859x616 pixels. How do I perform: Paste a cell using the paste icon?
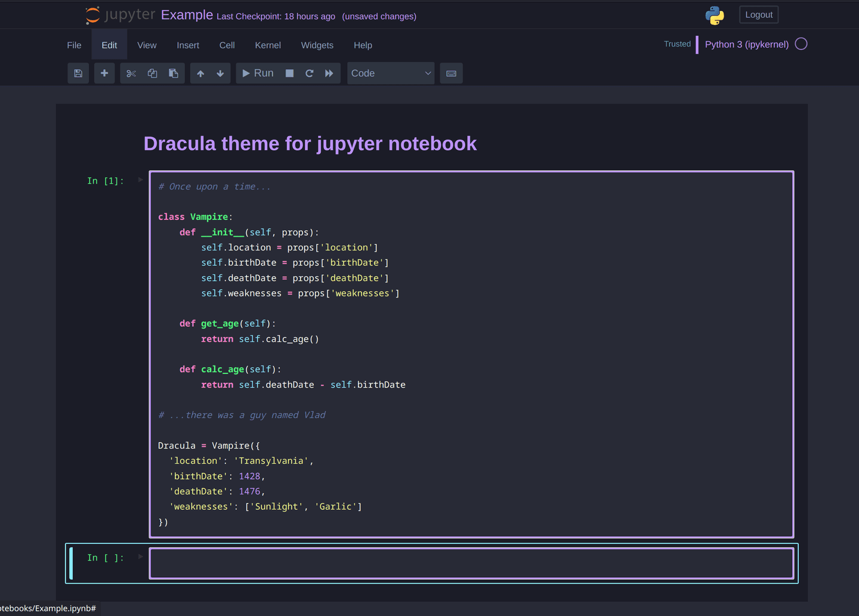174,73
